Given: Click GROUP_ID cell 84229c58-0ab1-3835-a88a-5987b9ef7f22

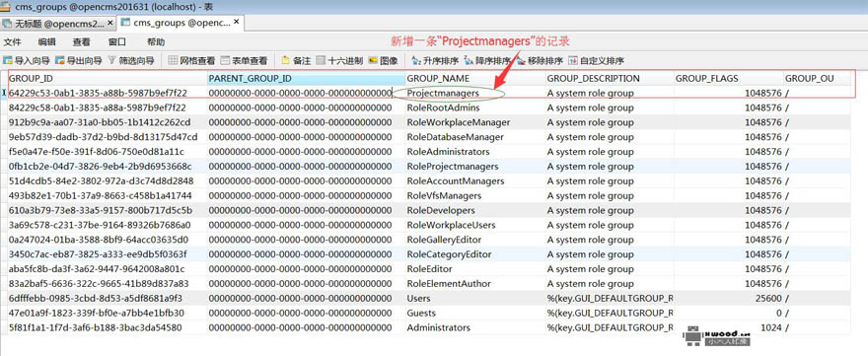Looking at the screenshot, I should [x=108, y=107].
